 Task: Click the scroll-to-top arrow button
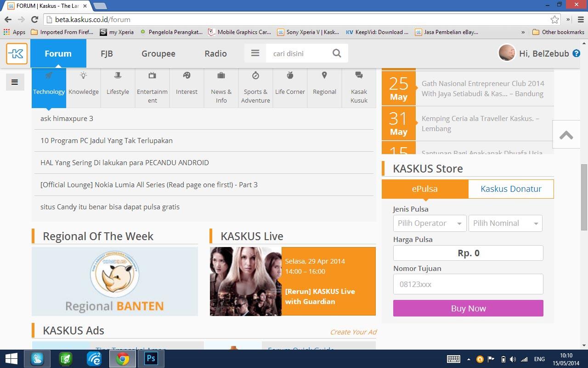tap(566, 135)
